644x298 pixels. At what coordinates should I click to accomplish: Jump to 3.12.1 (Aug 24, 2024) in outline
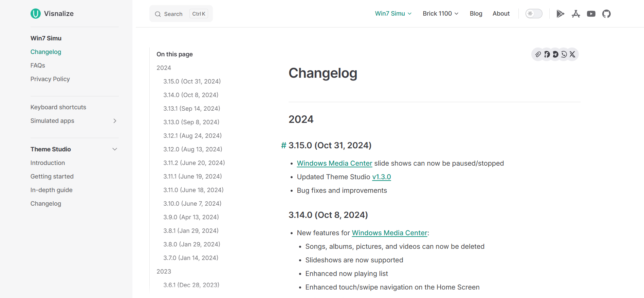192,136
